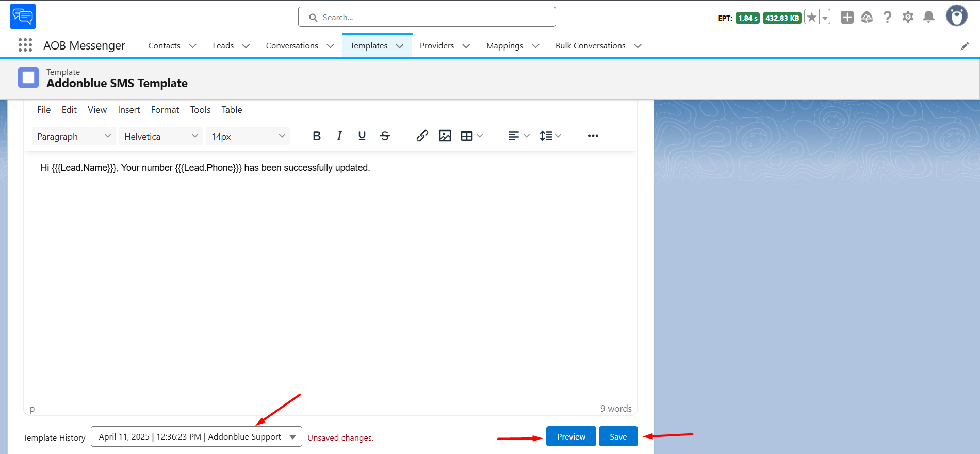Viewport: 980px width, 454px height.
Task: Click the global Search field
Action: pos(427,17)
